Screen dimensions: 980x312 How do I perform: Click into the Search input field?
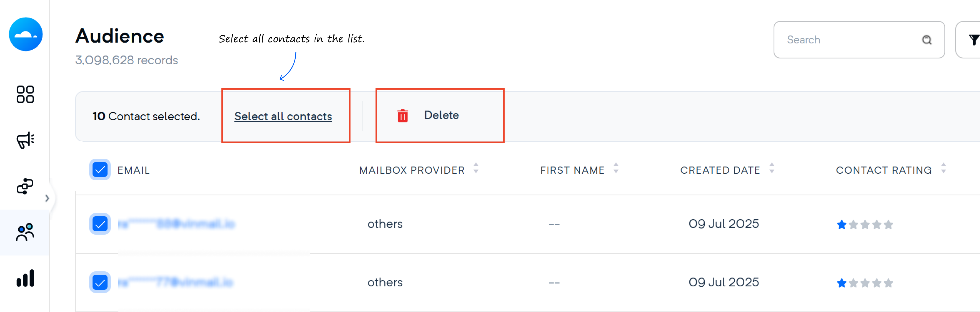pyautogui.click(x=852, y=40)
